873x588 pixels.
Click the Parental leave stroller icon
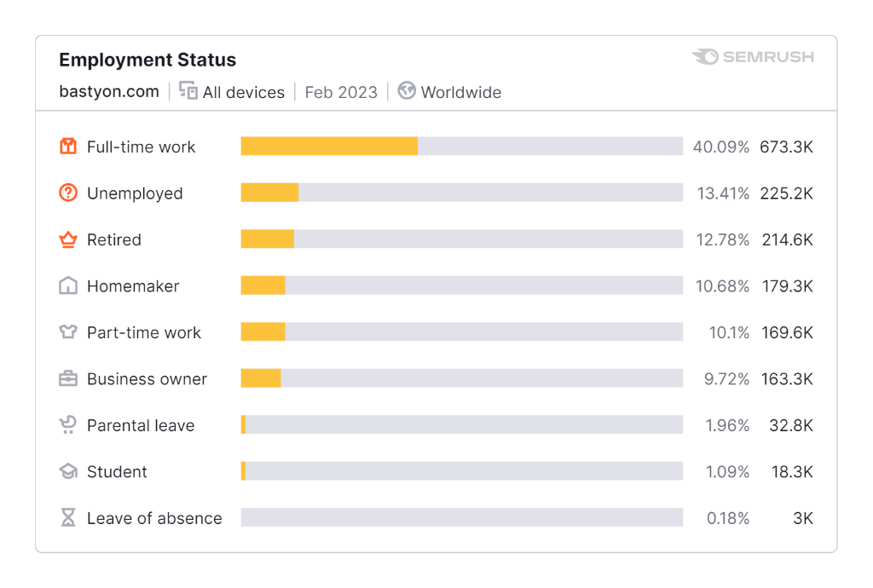pyautogui.click(x=68, y=425)
